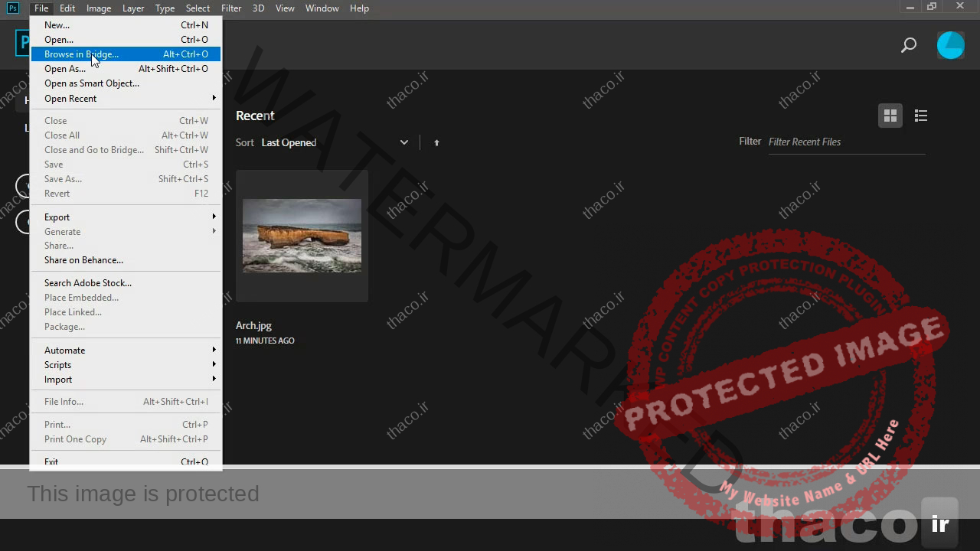980x551 pixels.
Task: Choose Open As... menu entry
Action: (126, 69)
